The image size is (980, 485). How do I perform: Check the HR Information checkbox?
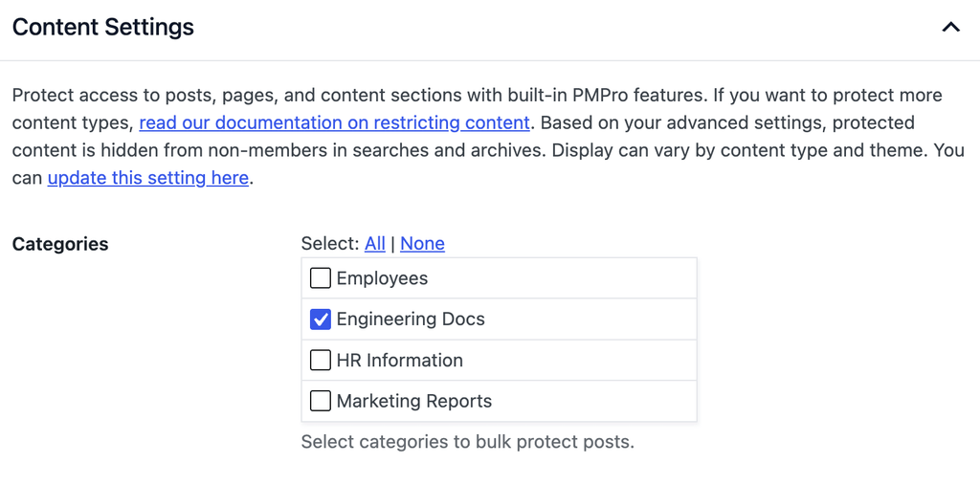[x=320, y=360]
